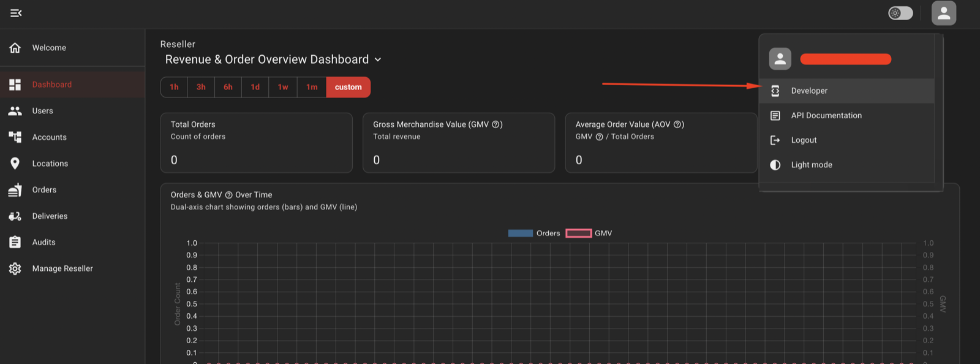Click the Accounts tree icon
Screen dimensions: 980x364
(15, 137)
